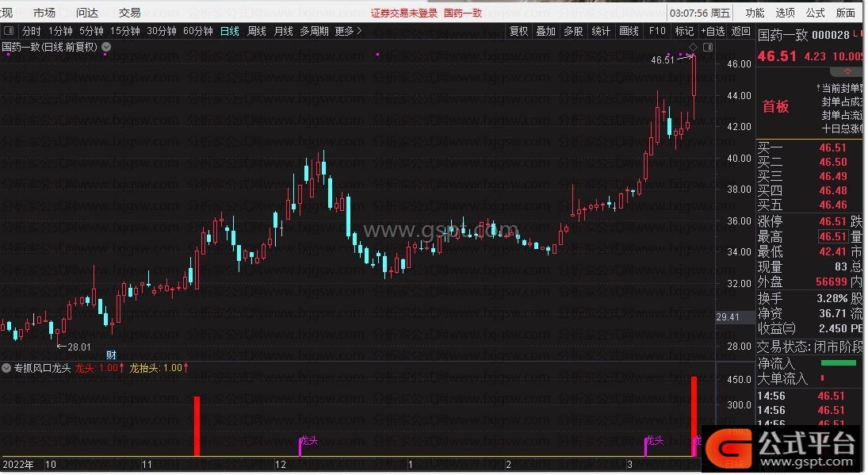Open the 选项 menu
The width and height of the screenshot is (868, 475).
coord(785,12)
